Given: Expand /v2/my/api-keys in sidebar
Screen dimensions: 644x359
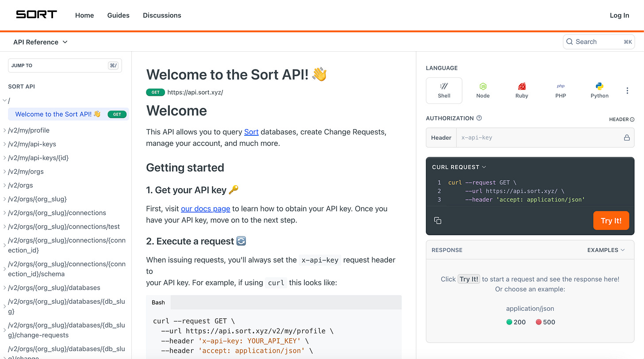Looking at the screenshot, I should [5, 144].
